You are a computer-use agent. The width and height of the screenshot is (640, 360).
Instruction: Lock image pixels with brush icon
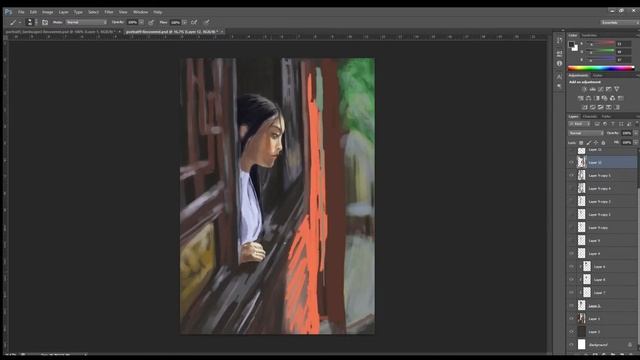click(x=588, y=143)
